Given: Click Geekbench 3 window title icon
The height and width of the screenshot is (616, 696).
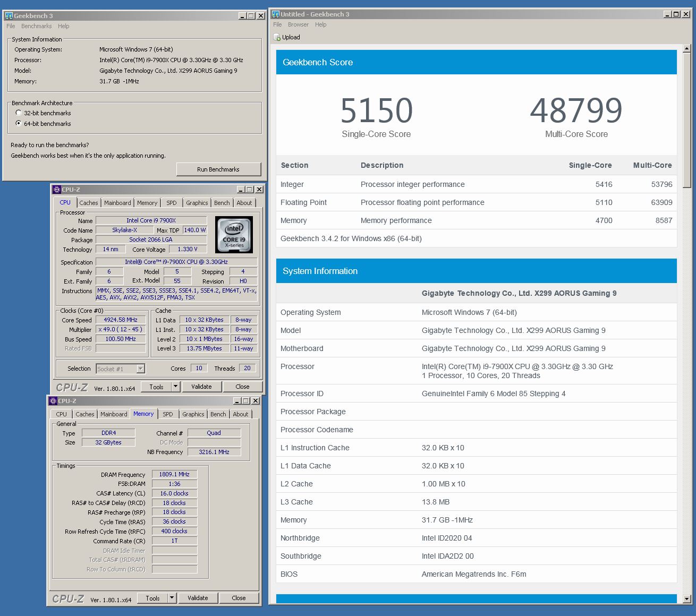Looking at the screenshot, I should tap(9, 16).
